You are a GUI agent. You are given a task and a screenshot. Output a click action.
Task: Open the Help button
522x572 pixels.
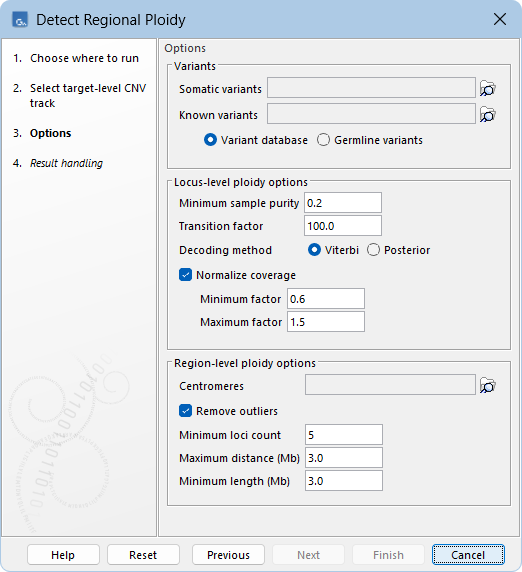(63, 555)
